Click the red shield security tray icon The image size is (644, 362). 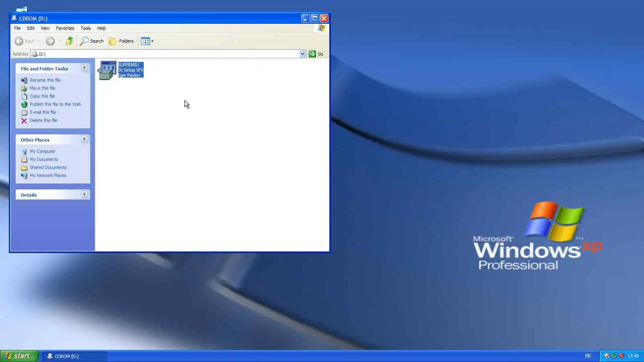[x=621, y=356]
